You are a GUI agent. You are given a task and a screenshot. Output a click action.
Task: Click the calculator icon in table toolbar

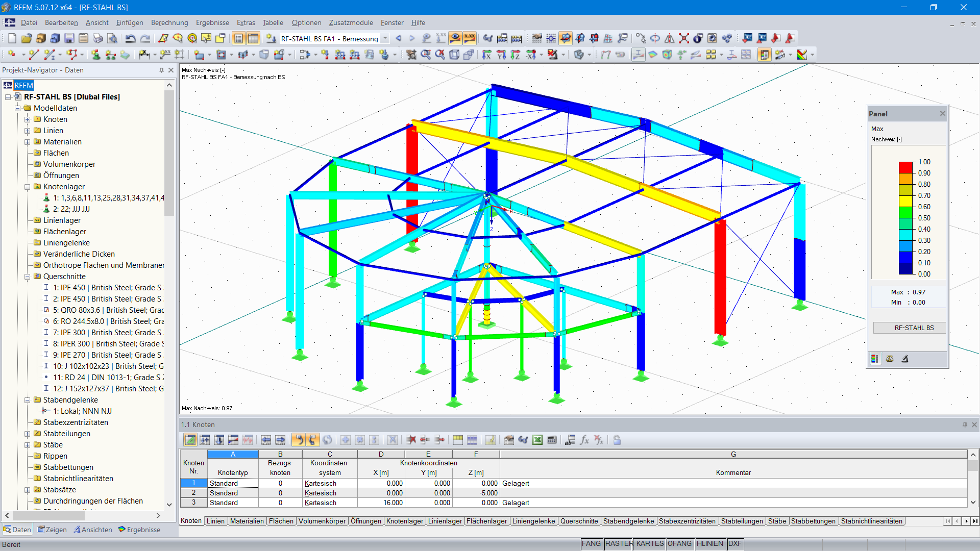552,440
